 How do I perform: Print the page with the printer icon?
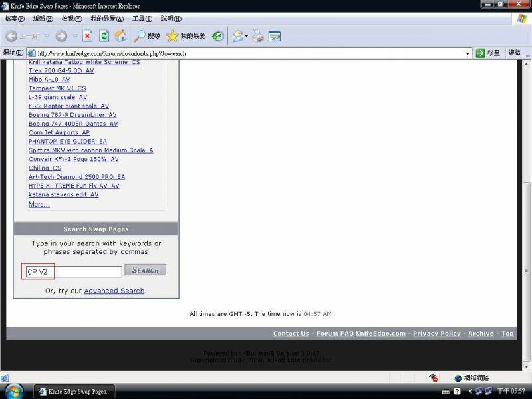258,36
